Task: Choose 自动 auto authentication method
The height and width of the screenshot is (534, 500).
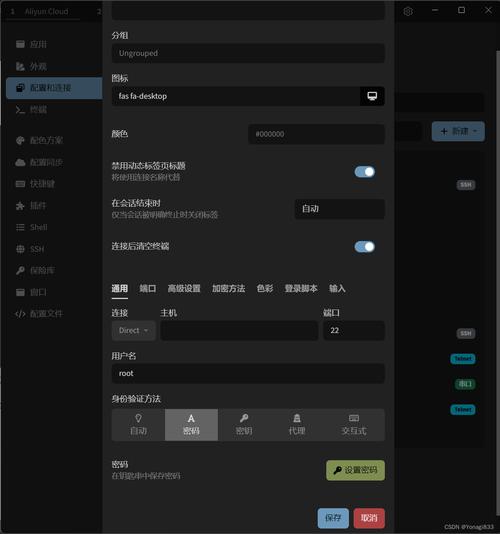Action: [x=138, y=425]
